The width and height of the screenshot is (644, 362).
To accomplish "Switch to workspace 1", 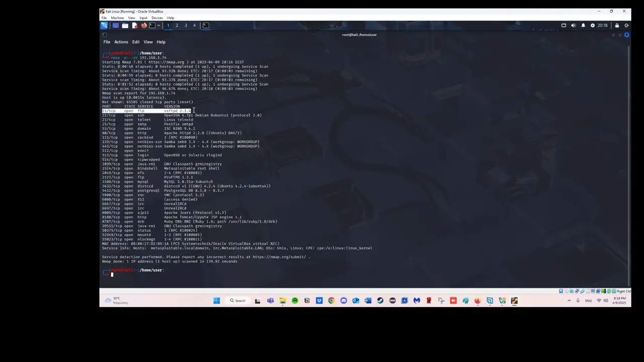I will tap(168, 25).
